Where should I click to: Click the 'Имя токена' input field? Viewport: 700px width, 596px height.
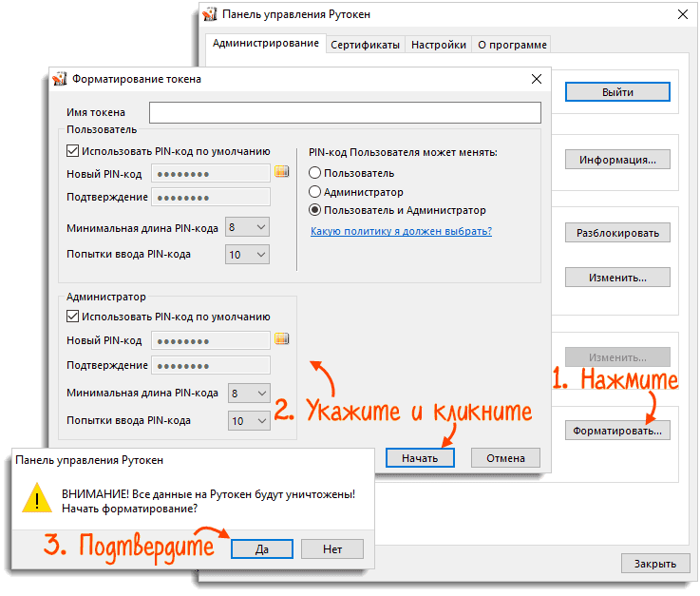point(345,112)
